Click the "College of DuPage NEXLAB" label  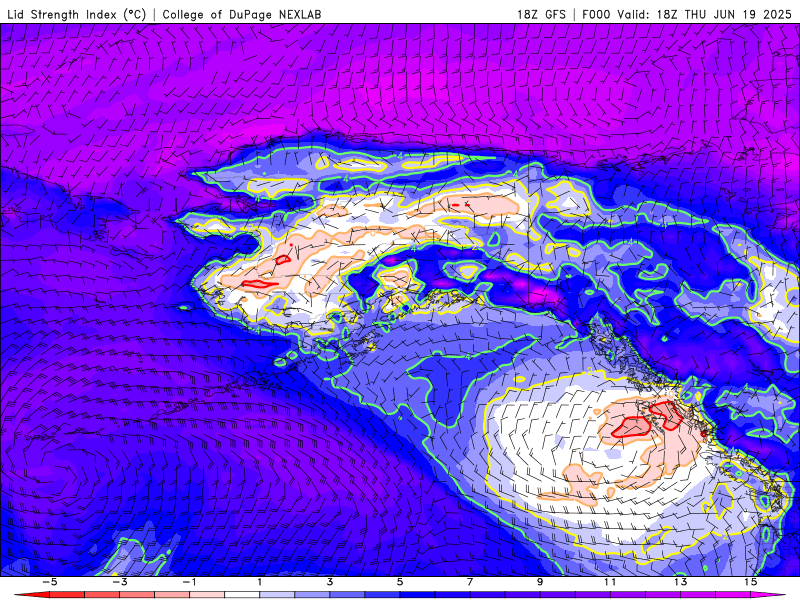[242, 14]
